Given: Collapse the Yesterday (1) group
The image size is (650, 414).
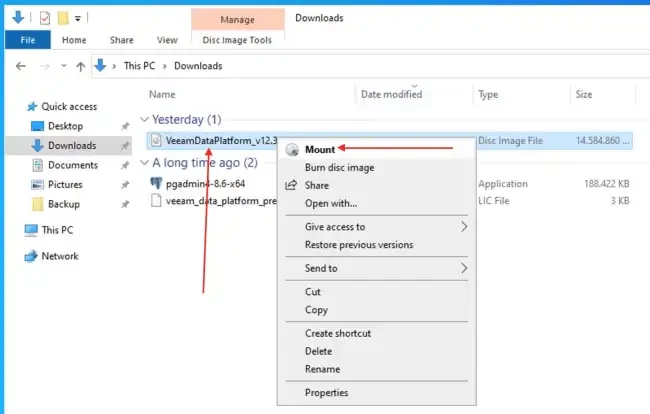Looking at the screenshot, I should click(144, 119).
